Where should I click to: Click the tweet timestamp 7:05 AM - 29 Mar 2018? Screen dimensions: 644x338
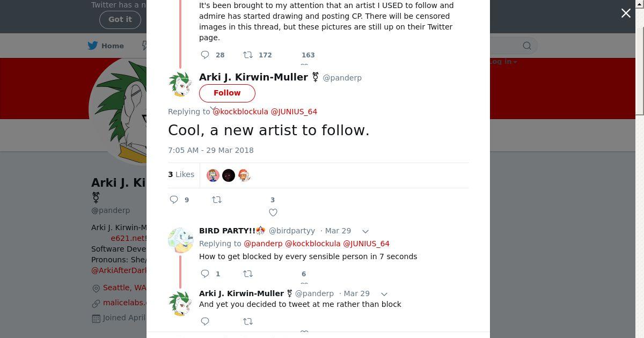(x=211, y=150)
